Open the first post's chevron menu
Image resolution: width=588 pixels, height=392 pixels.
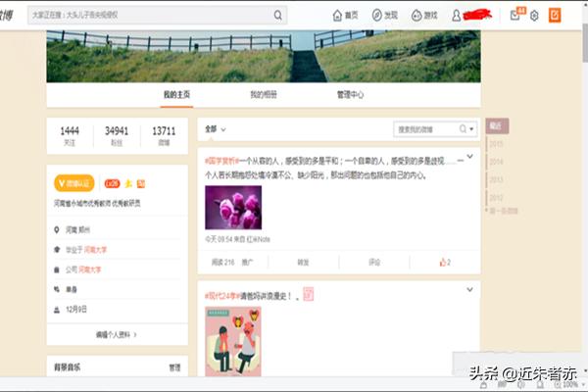click(469, 157)
